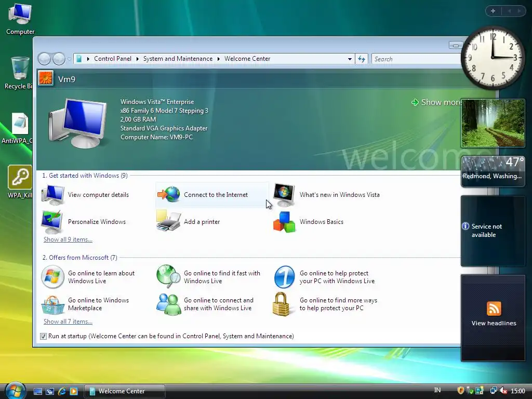The height and width of the screenshot is (399, 532).
Task: Click the Forward navigation button
Action: point(59,59)
